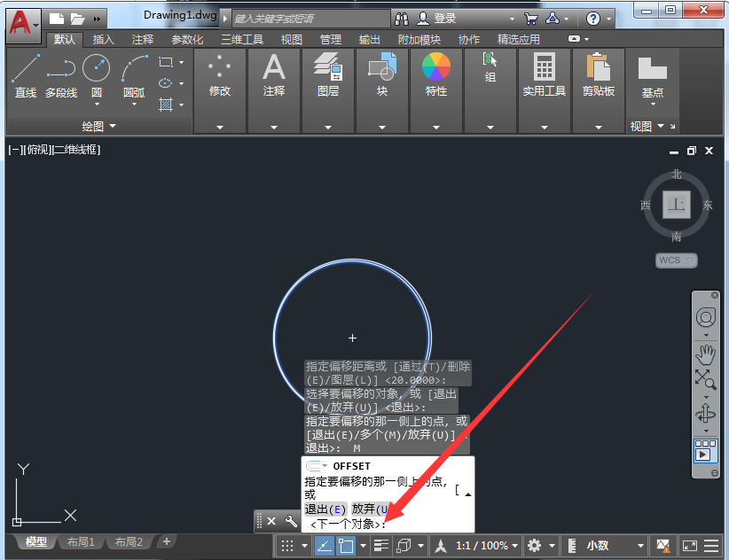
Task: Open the grid settings dropdown arrow
Action: tap(304, 546)
